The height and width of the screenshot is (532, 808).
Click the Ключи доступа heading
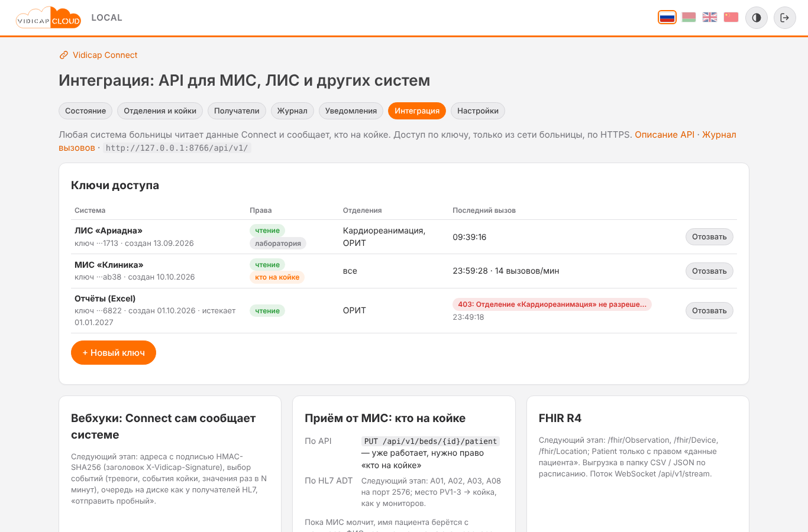(115, 186)
